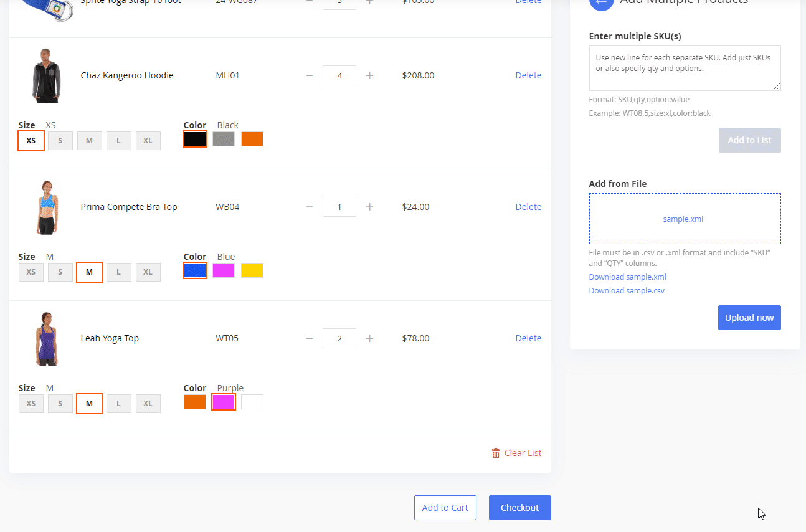Click the blue back arrow icon near Add Multiple Products

click(601, 3)
